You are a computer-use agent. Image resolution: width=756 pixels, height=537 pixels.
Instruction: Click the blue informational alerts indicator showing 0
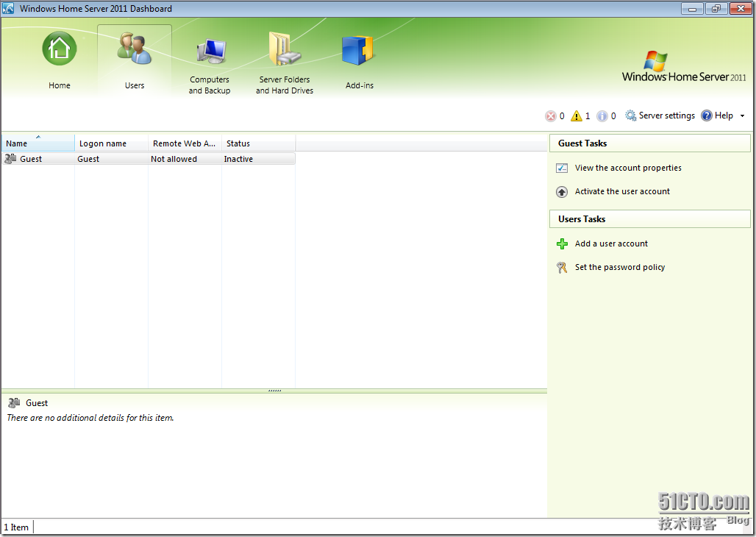604,115
